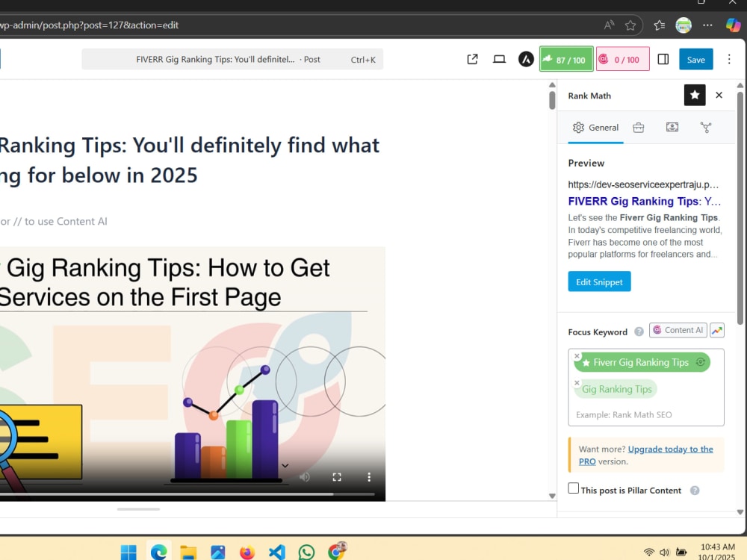
Task: Toggle desktop preview device icon
Action: 499,59
